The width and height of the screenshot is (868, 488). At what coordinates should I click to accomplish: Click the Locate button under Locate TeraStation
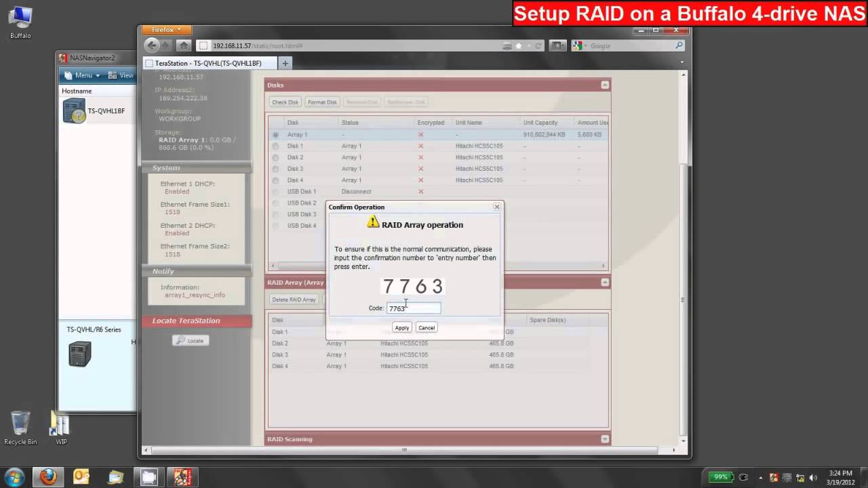point(191,340)
